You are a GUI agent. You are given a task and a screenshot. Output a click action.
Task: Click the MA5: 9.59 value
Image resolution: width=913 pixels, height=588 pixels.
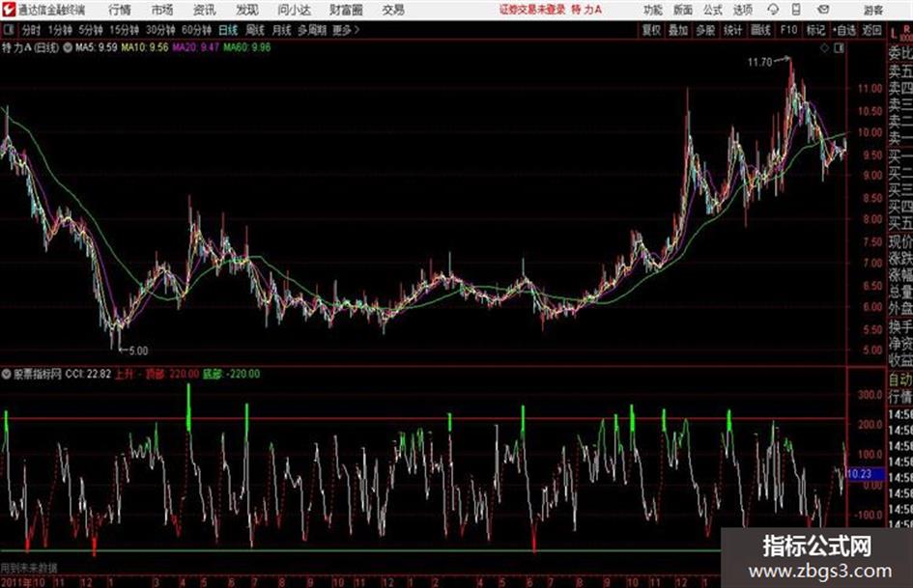96,47
